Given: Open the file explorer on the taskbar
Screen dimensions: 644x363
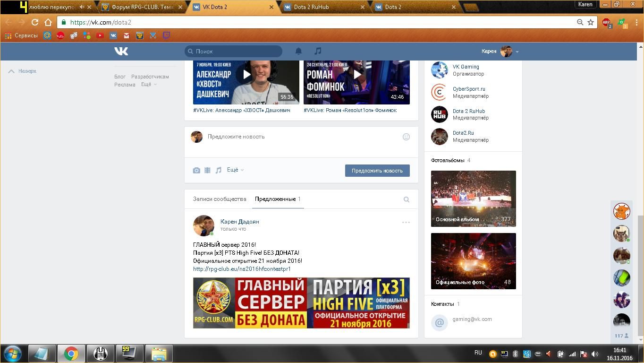Looking at the screenshot, I should [x=159, y=354].
